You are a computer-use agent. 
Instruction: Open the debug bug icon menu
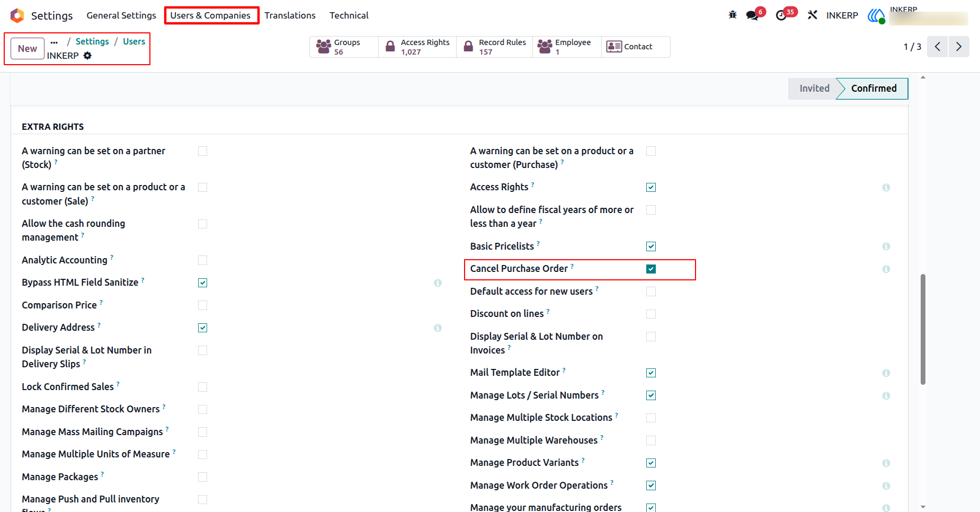coord(733,15)
